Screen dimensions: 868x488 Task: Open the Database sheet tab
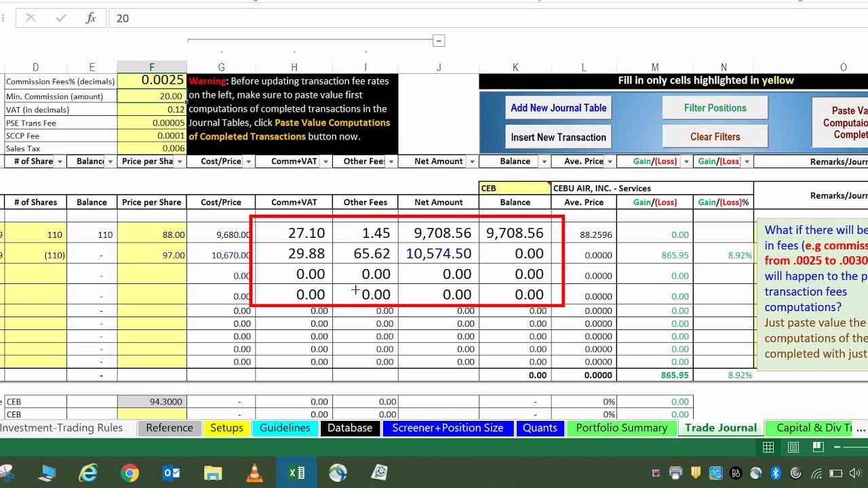(350, 428)
